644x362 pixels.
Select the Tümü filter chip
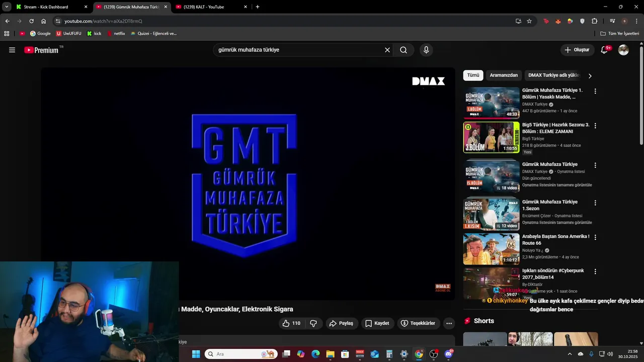click(473, 75)
